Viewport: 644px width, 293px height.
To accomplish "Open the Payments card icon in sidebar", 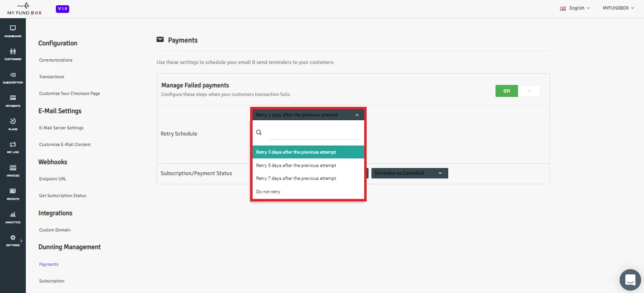I will point(13,98).
